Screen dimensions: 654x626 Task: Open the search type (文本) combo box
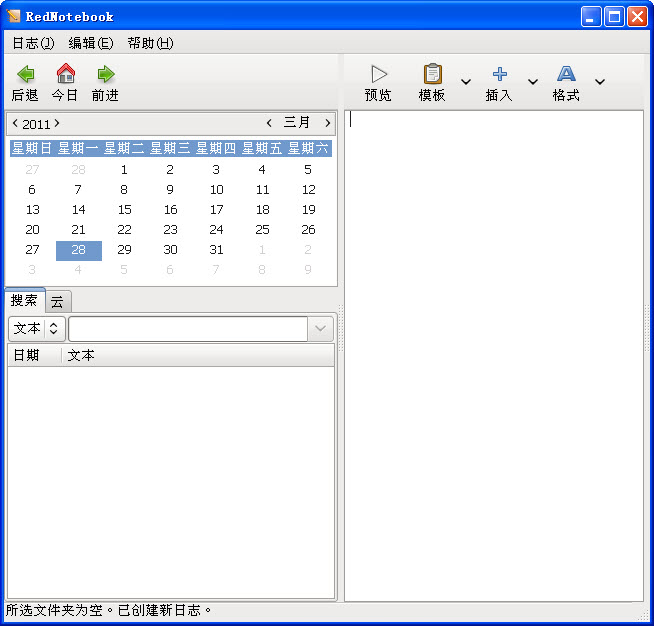coord(37,328)
